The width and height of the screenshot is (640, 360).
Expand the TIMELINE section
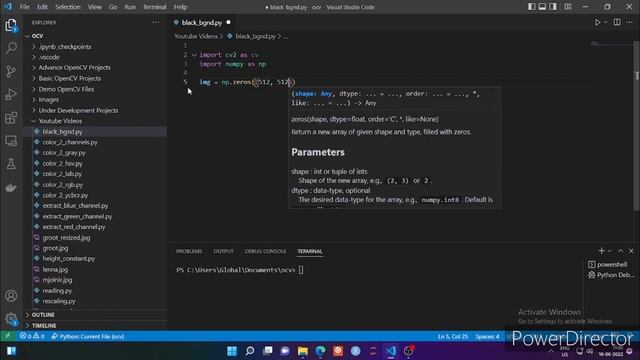(x=44, y=326)
